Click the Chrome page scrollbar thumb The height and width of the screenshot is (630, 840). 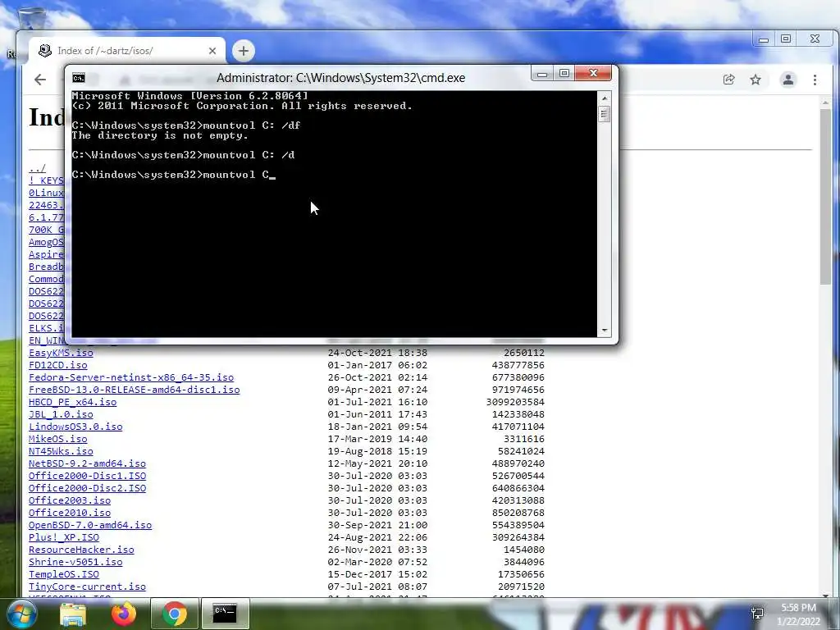[x=825, y=197]
